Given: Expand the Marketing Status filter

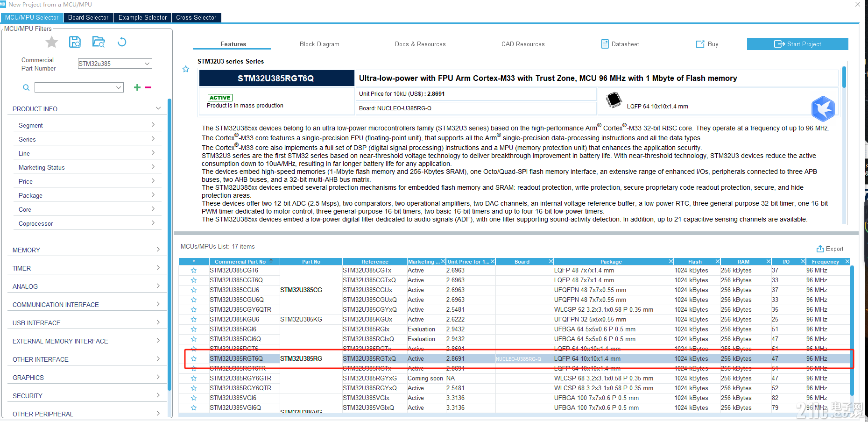Looking at the screenshot, I should point(153,167).
